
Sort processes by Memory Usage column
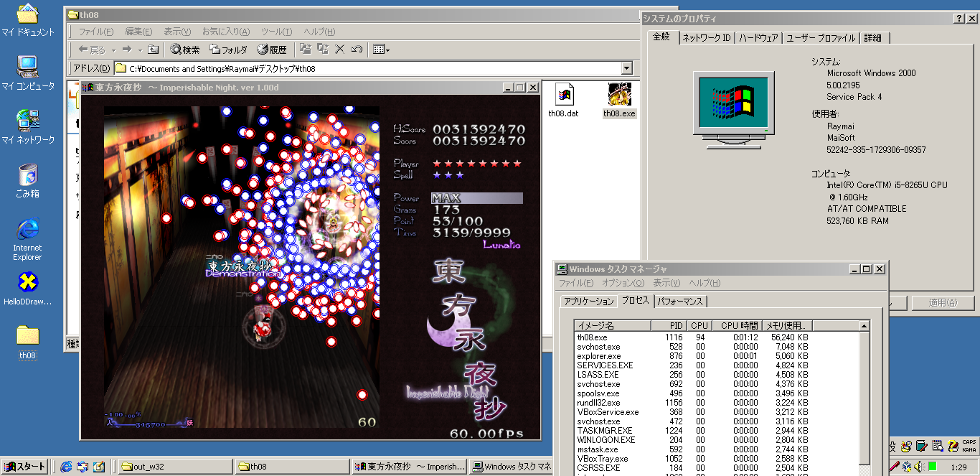(x=786, y=326)
